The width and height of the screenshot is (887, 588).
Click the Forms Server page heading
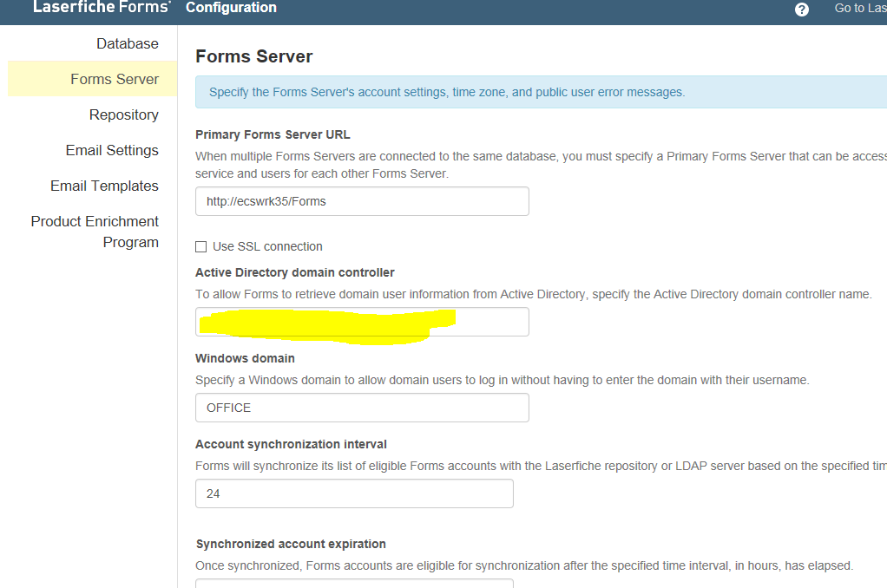click(x=254, y=56)
